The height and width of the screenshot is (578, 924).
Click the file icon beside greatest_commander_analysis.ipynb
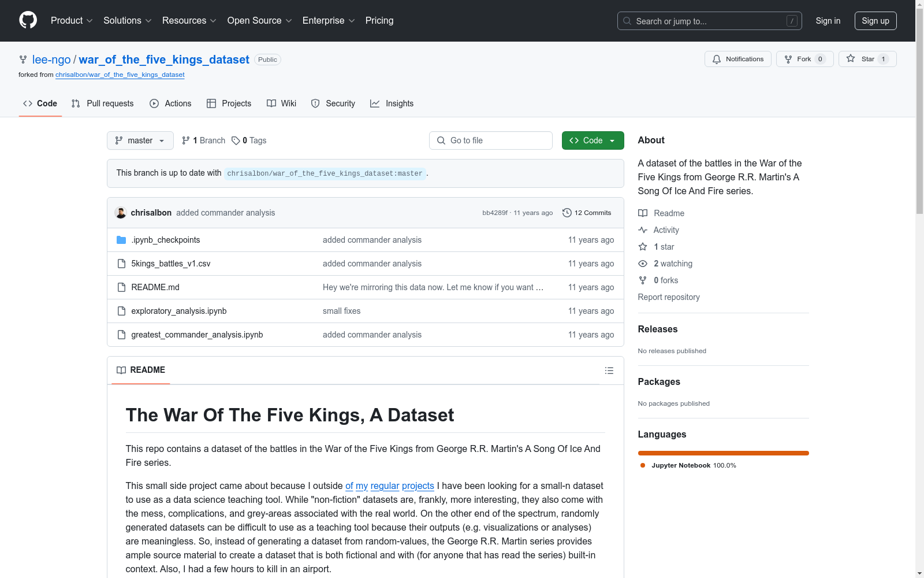[121, 335]
